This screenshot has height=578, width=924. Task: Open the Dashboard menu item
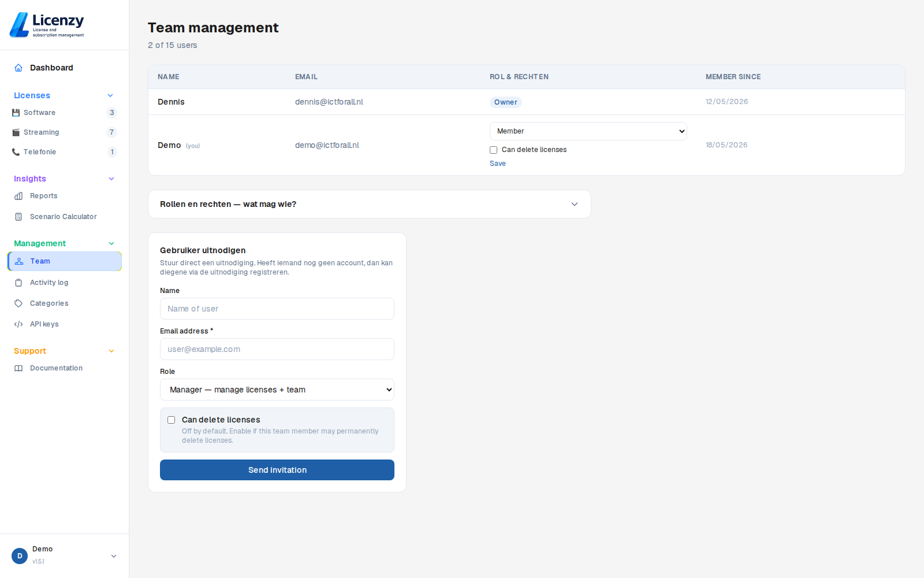[x=64, y=68]
